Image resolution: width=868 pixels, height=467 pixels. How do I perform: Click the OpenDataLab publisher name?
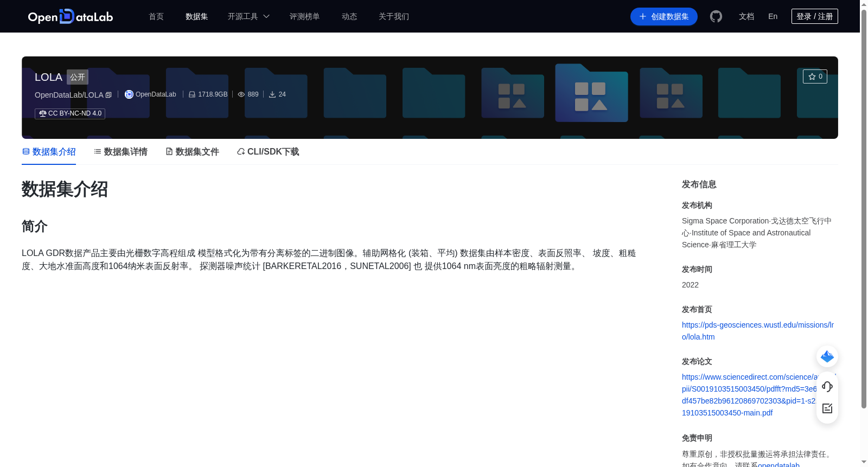[x=156, y=94]
